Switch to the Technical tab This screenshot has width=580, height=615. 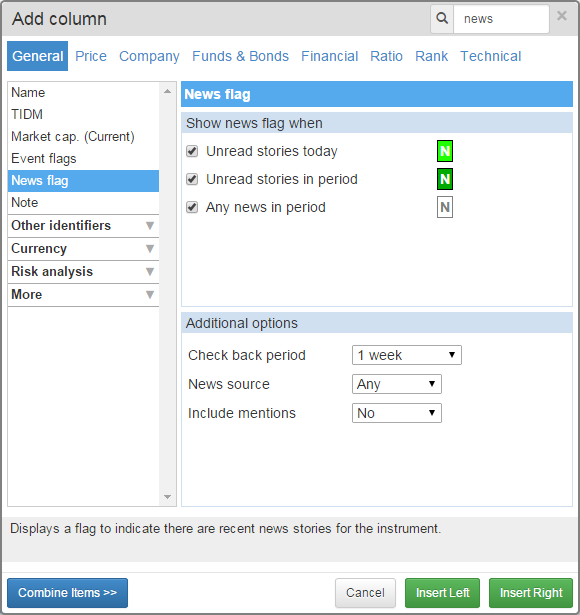(x=491, y=56)
